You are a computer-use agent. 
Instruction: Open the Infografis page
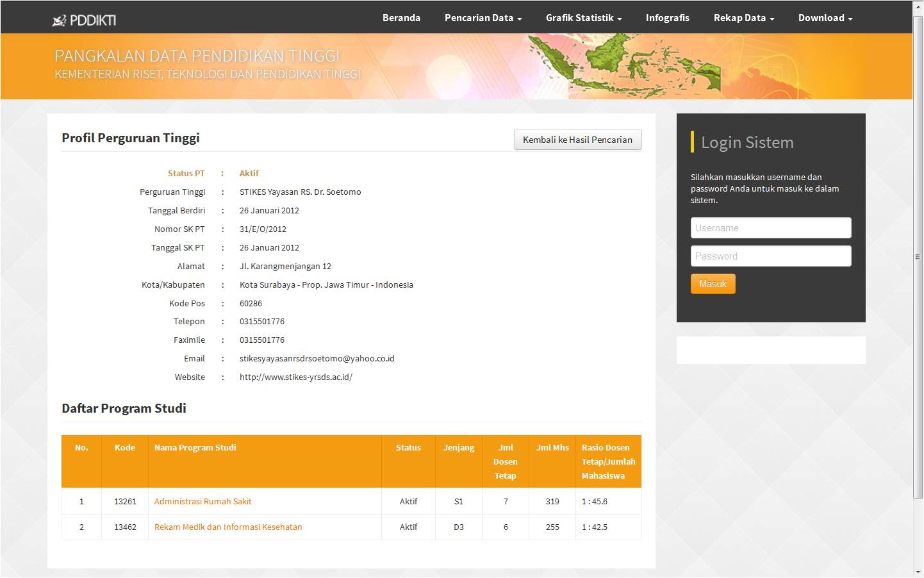(x=668, y=18)
